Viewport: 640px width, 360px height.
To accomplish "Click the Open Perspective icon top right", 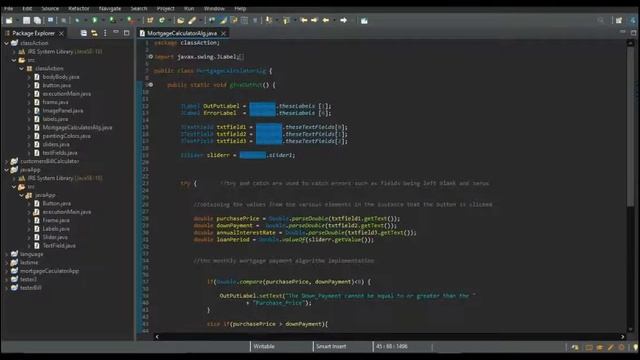I will 619,20.
